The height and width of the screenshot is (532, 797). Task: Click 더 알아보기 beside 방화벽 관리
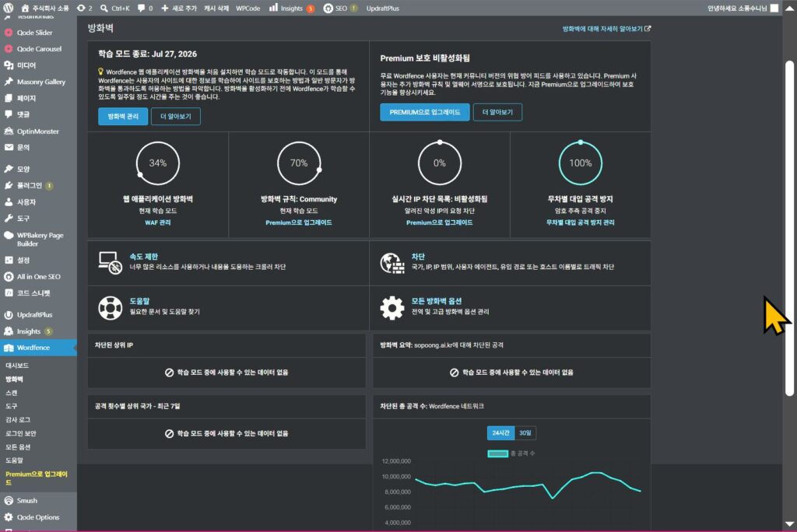176,117
